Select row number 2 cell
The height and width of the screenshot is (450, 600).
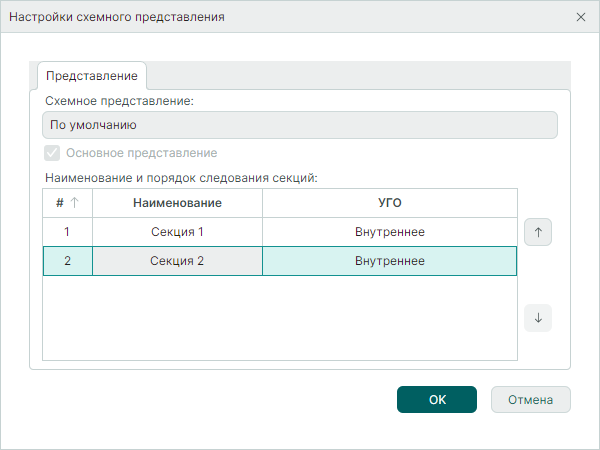(67, 261)
